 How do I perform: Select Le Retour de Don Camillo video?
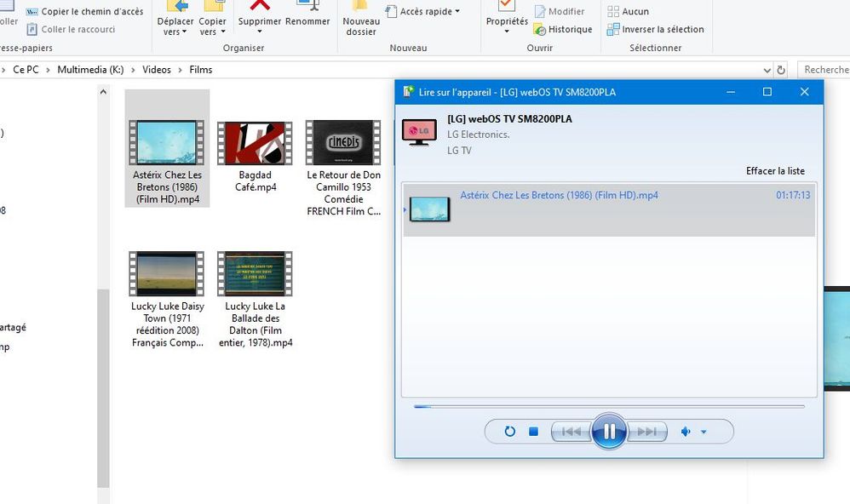pyautogui.click(x=343, y=143)
